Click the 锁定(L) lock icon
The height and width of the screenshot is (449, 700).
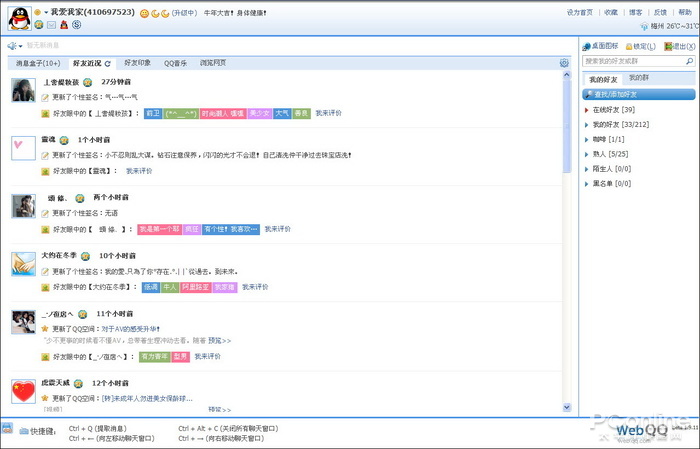(x=629, y=46)
